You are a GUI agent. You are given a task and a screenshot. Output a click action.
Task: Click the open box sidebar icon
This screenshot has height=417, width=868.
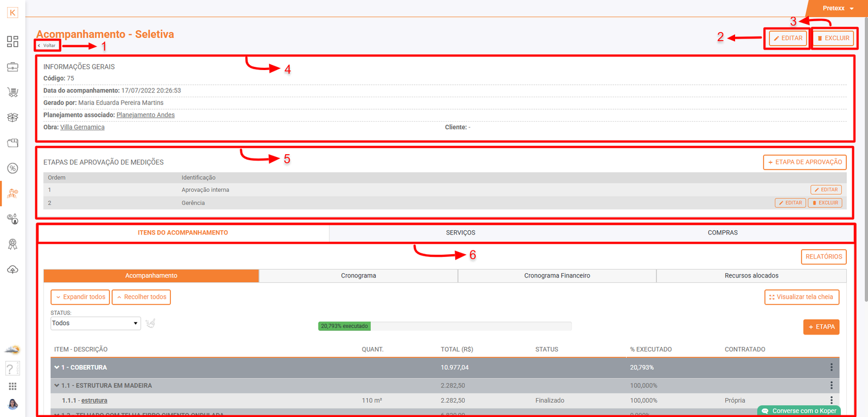[12, 143]
